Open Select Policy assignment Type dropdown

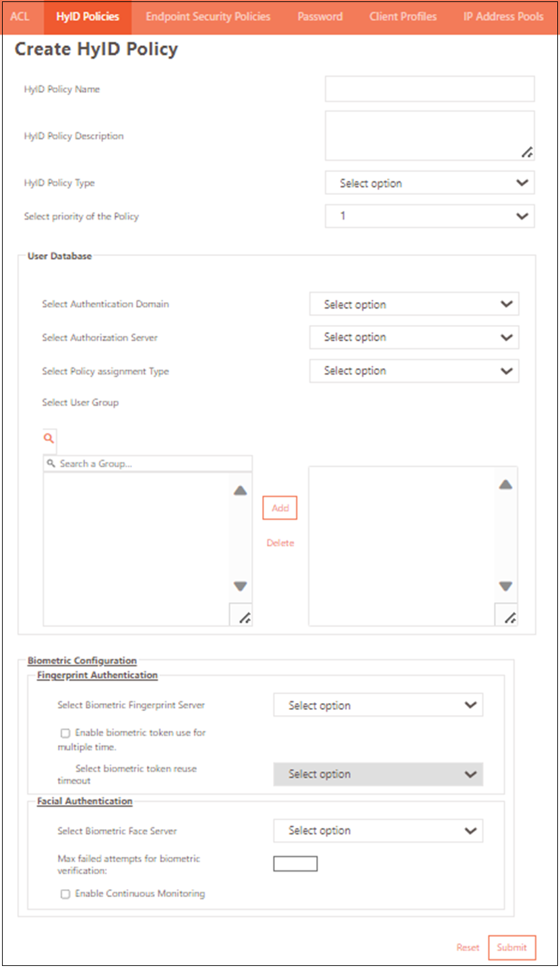(x=414, y=371)
